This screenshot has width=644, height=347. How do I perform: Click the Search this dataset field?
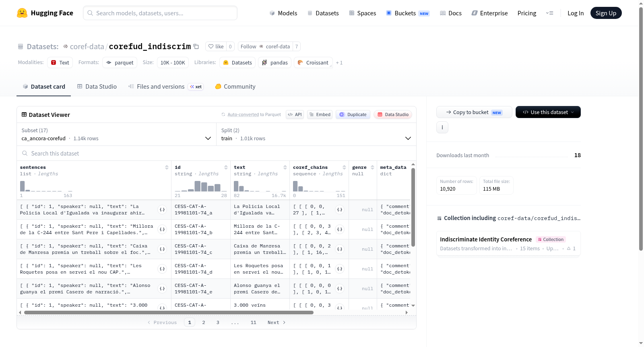(217, 153)
